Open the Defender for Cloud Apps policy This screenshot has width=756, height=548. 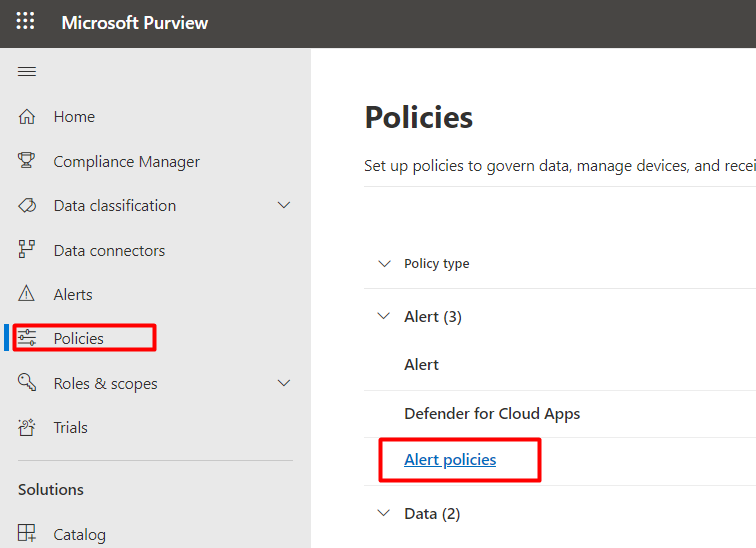pyautogui.click(x=492, y=413)
